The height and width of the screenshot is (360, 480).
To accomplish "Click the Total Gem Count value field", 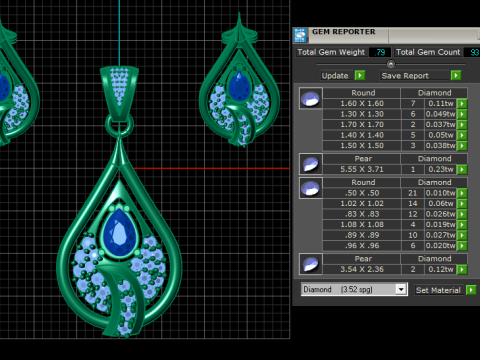I will coord(473,52).
